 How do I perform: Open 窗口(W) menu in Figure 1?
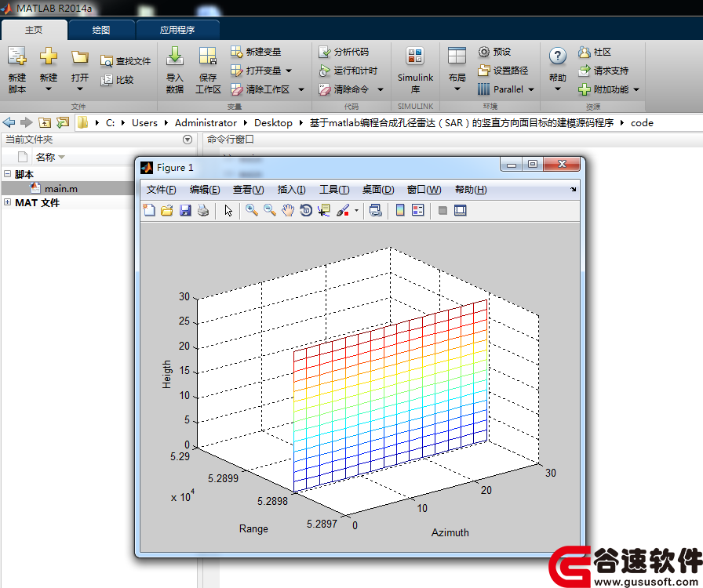click(x=424, y=190)
